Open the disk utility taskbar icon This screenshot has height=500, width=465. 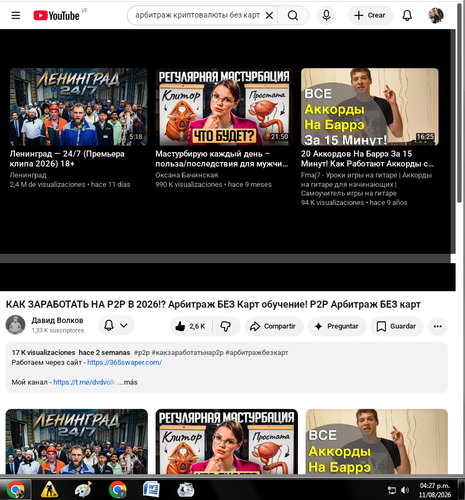tap(186, 490)
